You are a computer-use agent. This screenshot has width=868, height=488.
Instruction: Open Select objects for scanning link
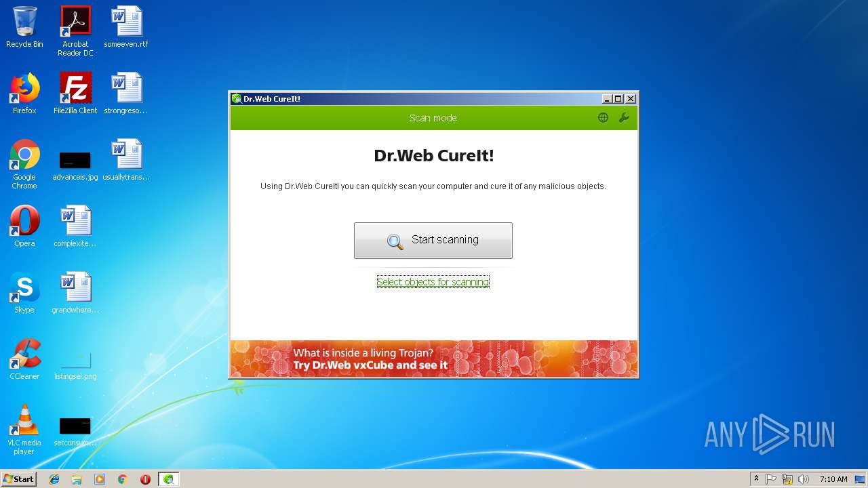tap(433, 282)
